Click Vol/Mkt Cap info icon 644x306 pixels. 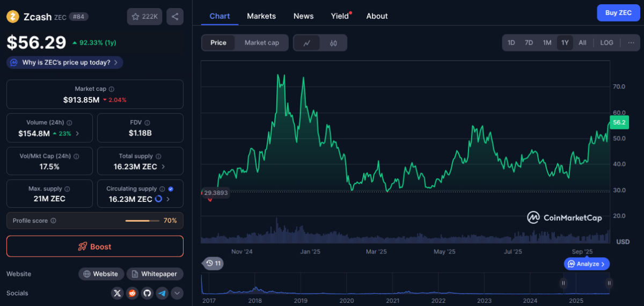coord(76,156)
